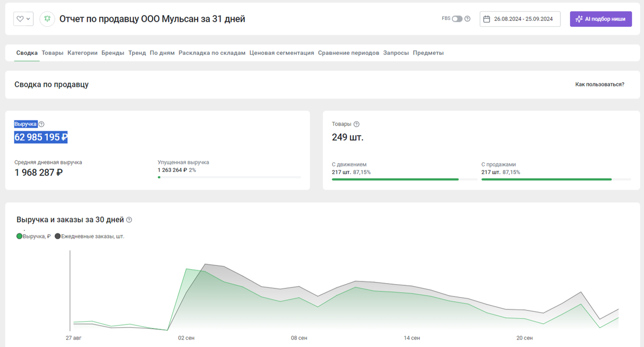Click the С продажами progress bar
This screenshot has width=644, height=347.
pos(556,179)
